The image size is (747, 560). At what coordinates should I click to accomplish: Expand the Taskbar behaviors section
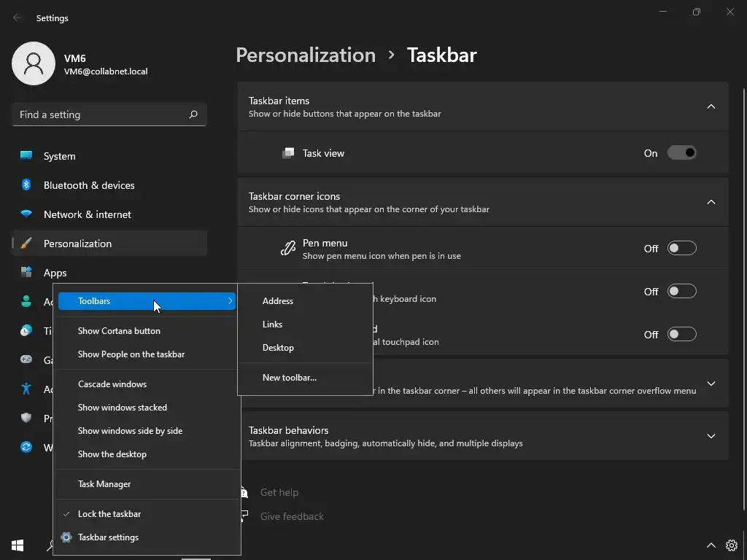711,436
